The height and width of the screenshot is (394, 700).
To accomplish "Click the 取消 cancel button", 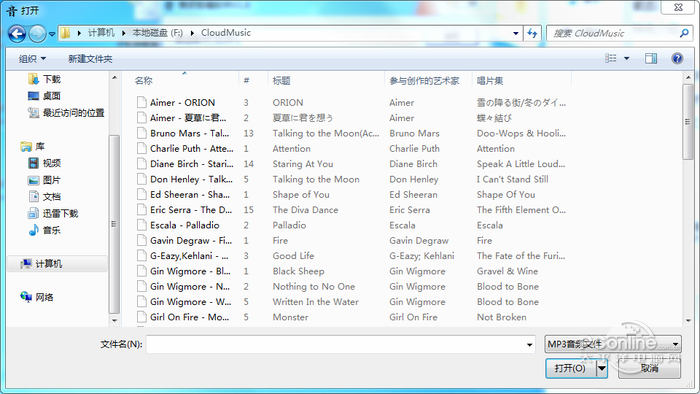I will [x=649, y=368].
